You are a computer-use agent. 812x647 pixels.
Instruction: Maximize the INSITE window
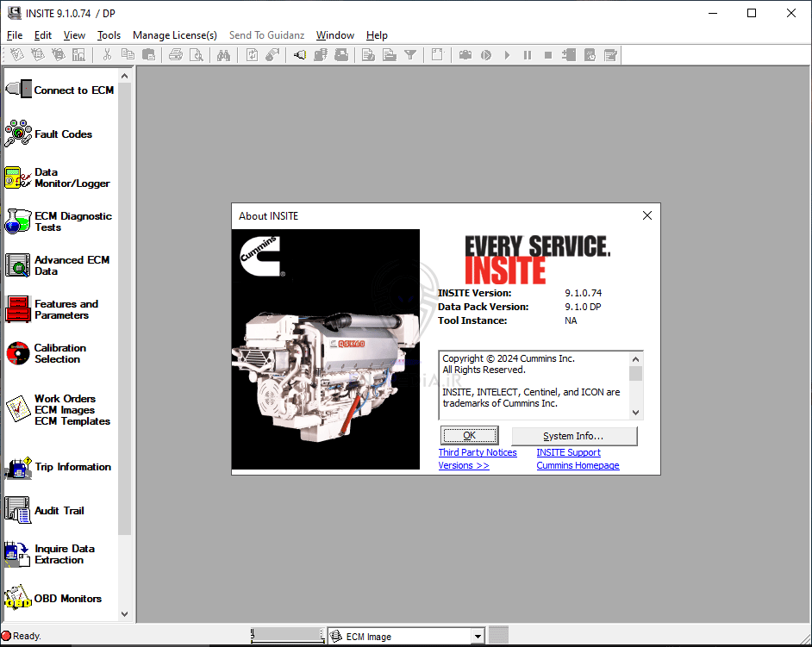pyautogui.click(x=752, y=14)
